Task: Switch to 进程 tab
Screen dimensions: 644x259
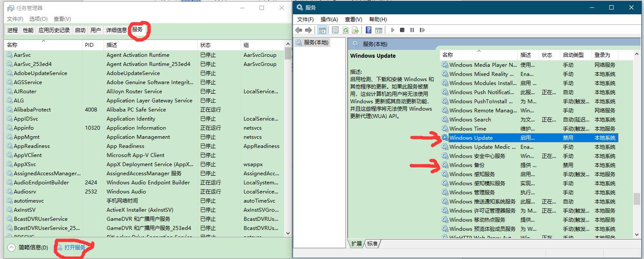Action: (x=13, y=30)
